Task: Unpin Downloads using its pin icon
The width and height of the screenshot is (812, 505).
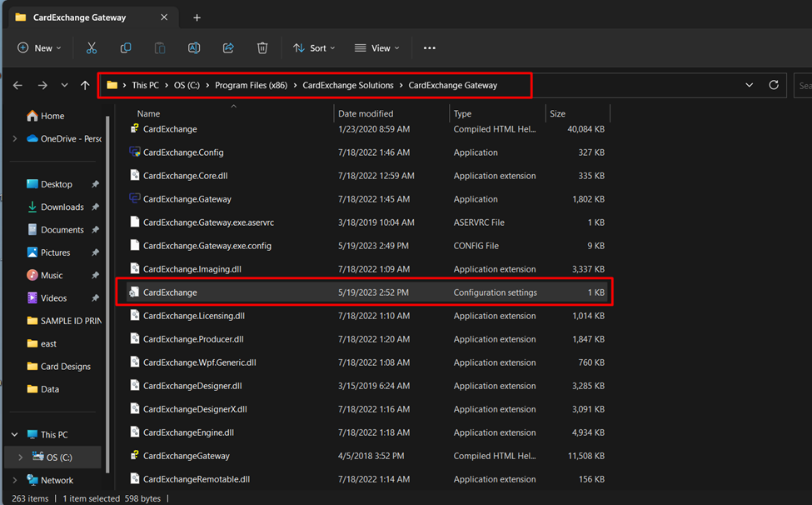Action: [95, 207]
